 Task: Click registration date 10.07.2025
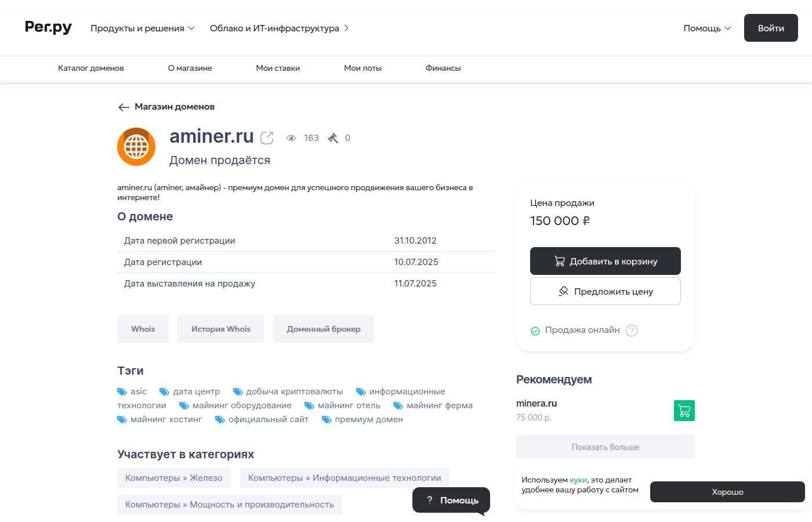[416, 262]
